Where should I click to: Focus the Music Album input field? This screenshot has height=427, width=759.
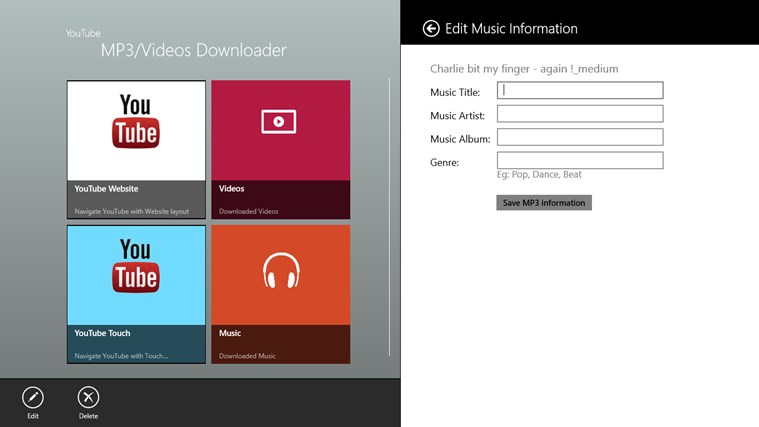pos(580,137)
